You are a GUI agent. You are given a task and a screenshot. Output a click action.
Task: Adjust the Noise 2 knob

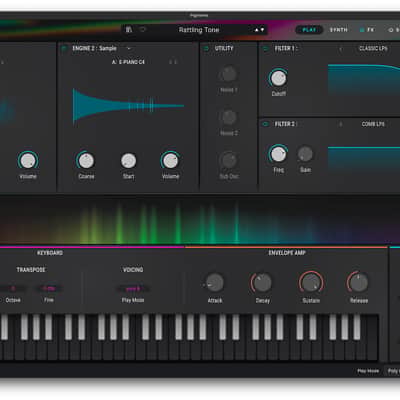[x=229, y=117]
